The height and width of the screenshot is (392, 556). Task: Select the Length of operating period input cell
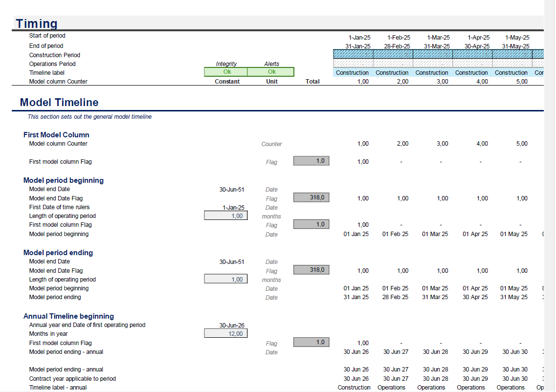(x=225, y=215)
